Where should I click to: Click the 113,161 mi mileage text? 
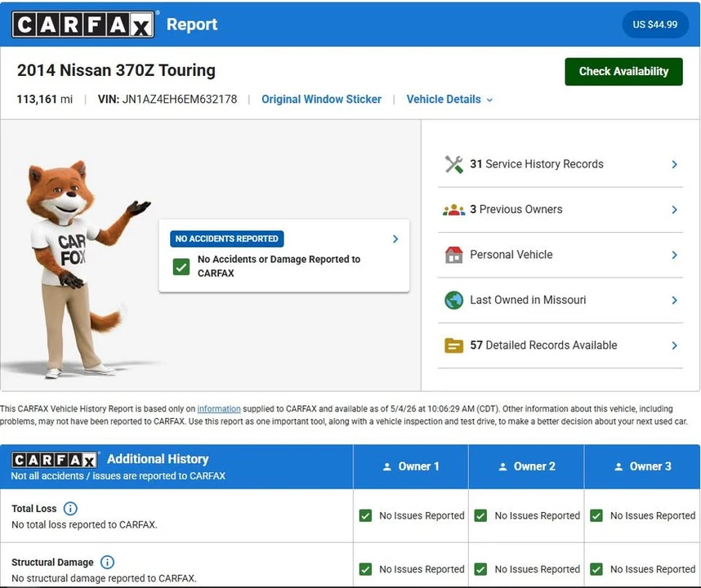click(x=45, y=99)
